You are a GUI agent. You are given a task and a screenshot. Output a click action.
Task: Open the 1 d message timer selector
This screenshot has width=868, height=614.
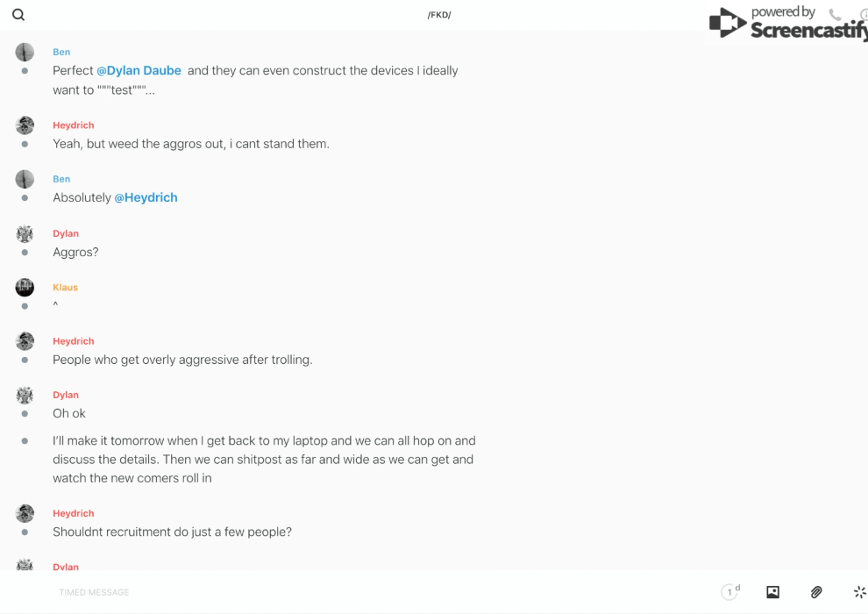pyautogui.click(x=729, y=592)
